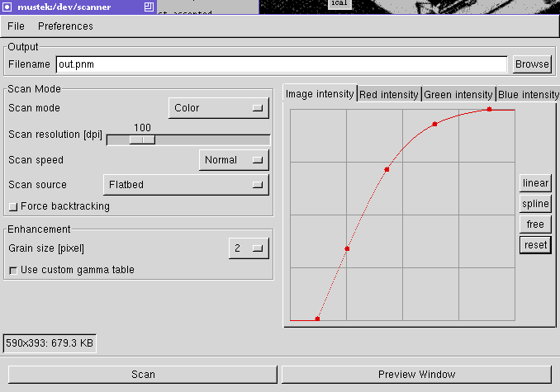
Task: Reset the gamma curve
Action: click(535, 245)
